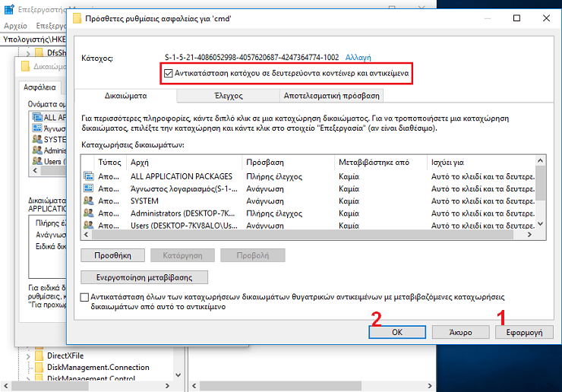This screenshot has width=562, height=392.
Task: Open the Αρχείο menu
Action: [15, 25]
